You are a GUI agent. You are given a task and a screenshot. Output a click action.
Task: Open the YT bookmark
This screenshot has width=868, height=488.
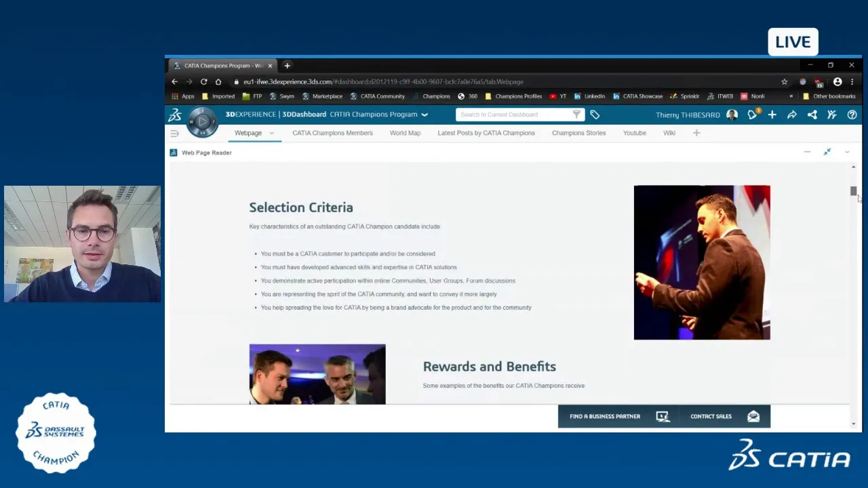[557, 96]
